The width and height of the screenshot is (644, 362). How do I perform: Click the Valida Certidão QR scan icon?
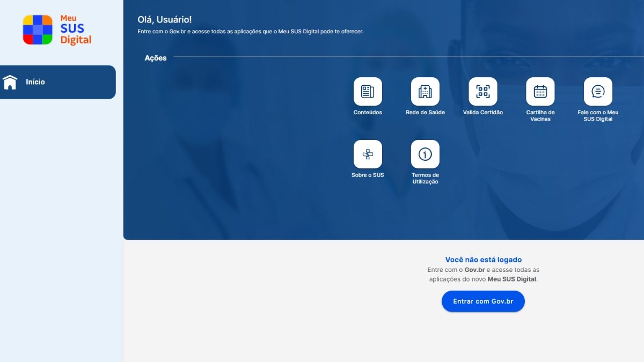[x=483, y=92]
